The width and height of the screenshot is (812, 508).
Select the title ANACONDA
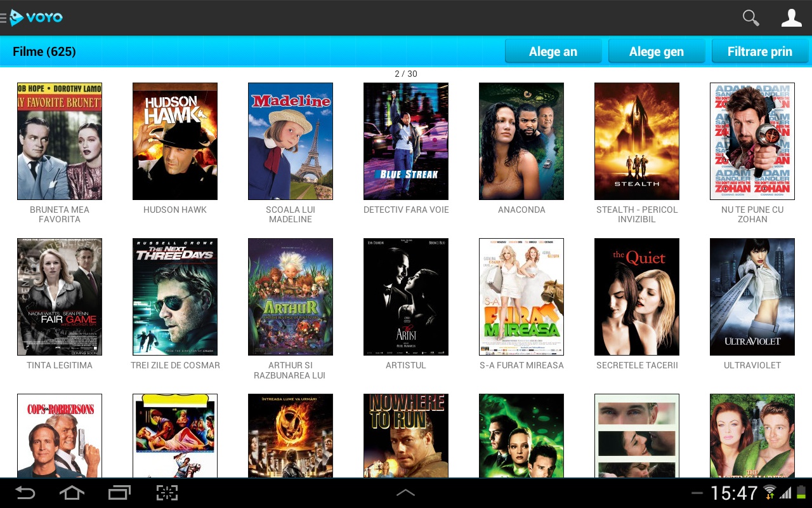pyautogui.click(x=521, y=210)
